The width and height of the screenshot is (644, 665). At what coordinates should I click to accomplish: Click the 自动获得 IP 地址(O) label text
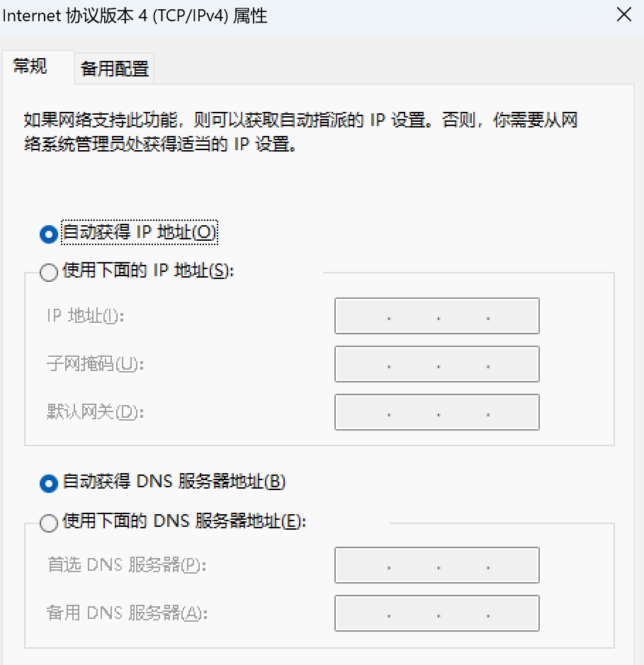pos(140,232)
